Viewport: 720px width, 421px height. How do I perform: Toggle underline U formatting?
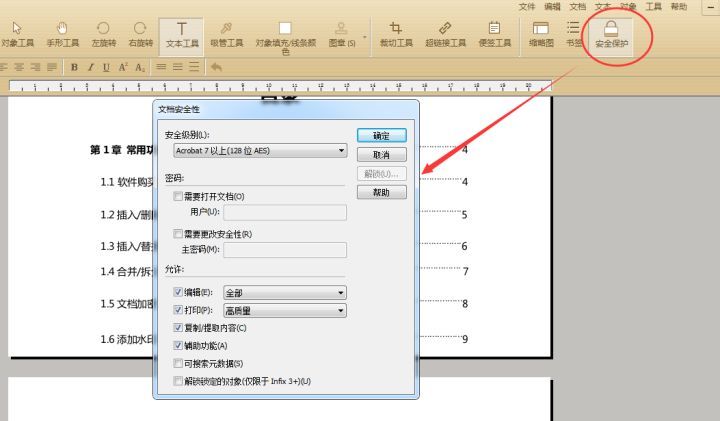coord(106,67)
